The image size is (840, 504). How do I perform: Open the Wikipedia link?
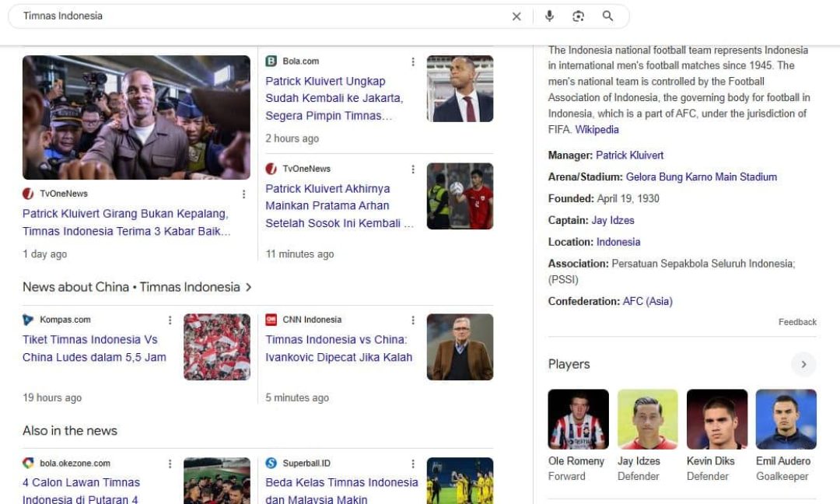tap(597, 129)
